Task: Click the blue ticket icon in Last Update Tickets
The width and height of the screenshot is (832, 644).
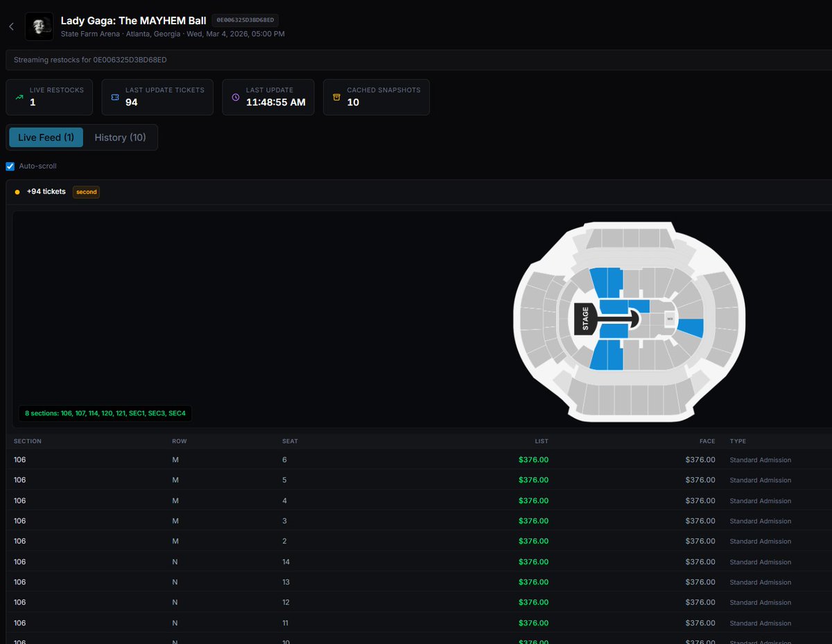Action: coord(114,97)
